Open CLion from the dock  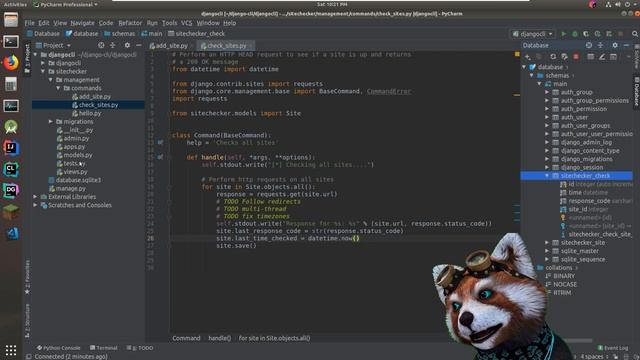coord(11,169)
